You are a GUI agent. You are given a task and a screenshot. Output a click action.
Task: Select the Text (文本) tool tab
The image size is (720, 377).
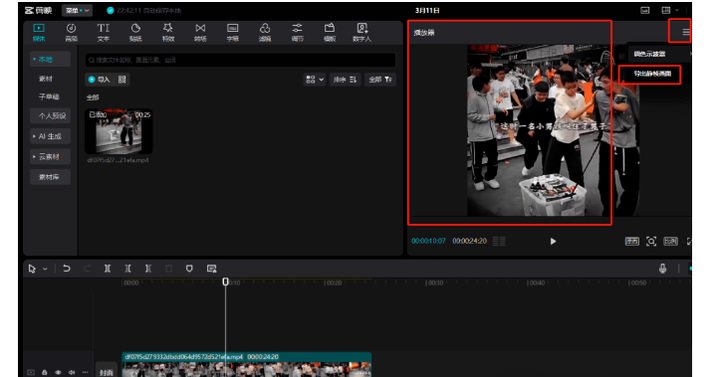click(x=103, y=33)
